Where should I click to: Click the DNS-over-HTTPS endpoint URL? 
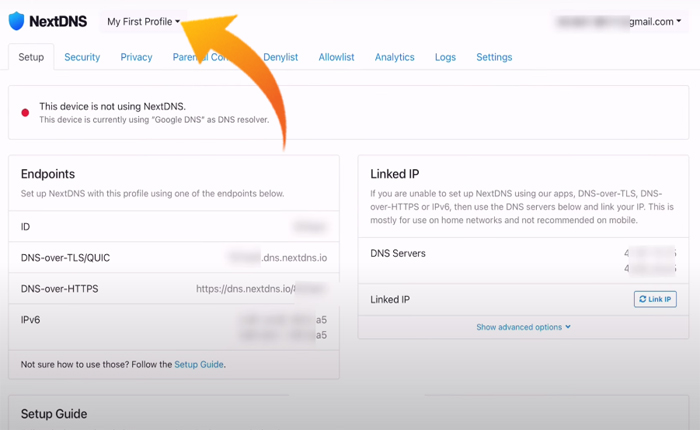(261, 289)
